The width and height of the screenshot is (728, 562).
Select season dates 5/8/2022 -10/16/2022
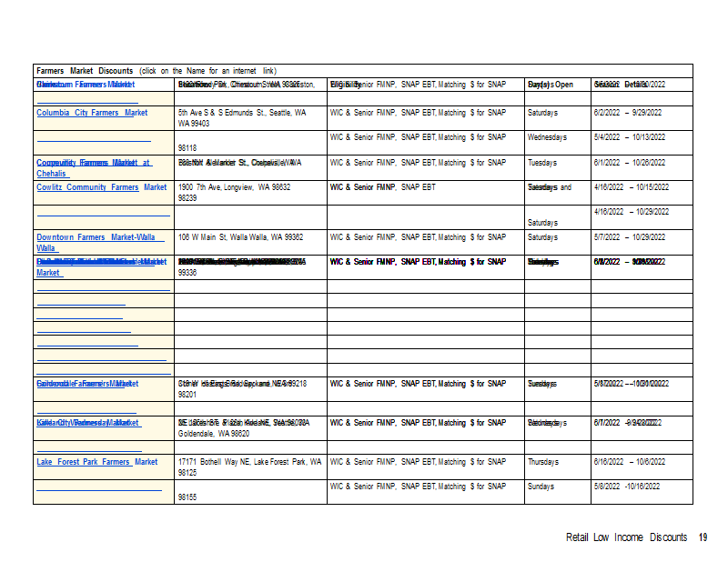[x=627, y=487]
